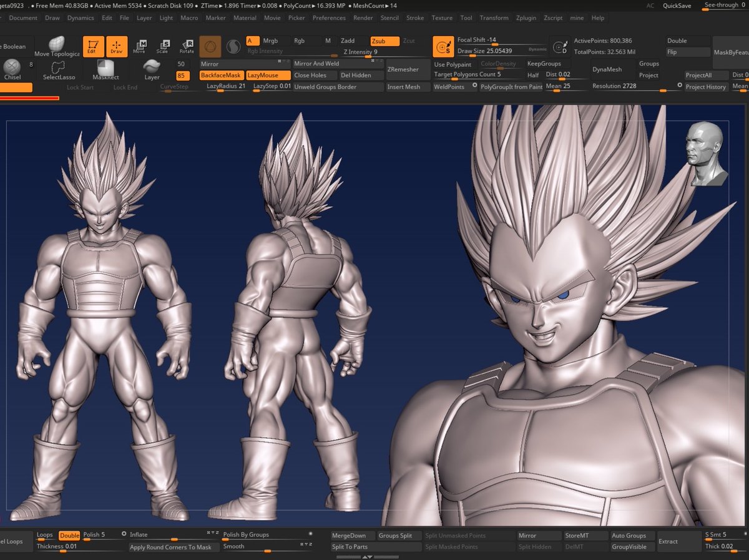Select the Move gizmo icon
This screenshot has width=749, height=560.
click(139, 46)
